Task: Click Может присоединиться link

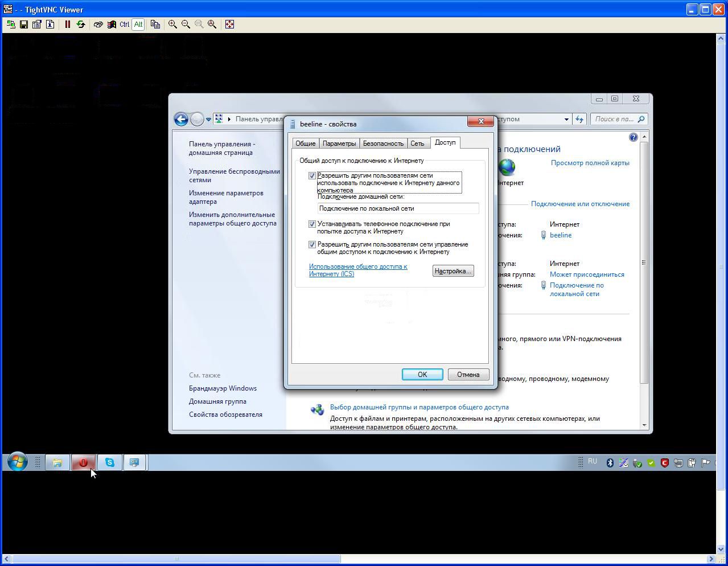Action: click(587, 274)
